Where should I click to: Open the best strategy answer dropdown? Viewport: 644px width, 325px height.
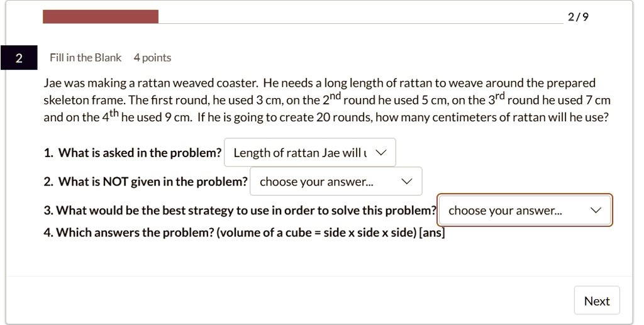(x=525, y=210)
